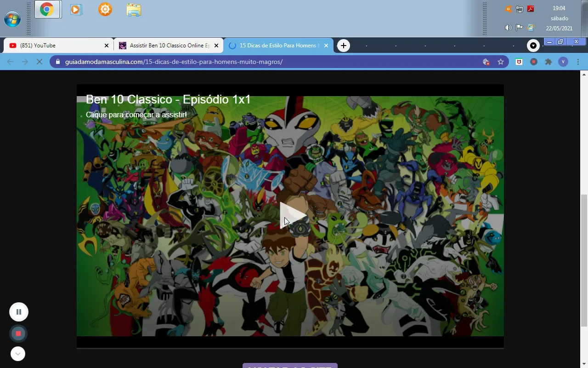The image size is (588, 368).
Task: Open a new tab with plus button
Action: point(343,46)
